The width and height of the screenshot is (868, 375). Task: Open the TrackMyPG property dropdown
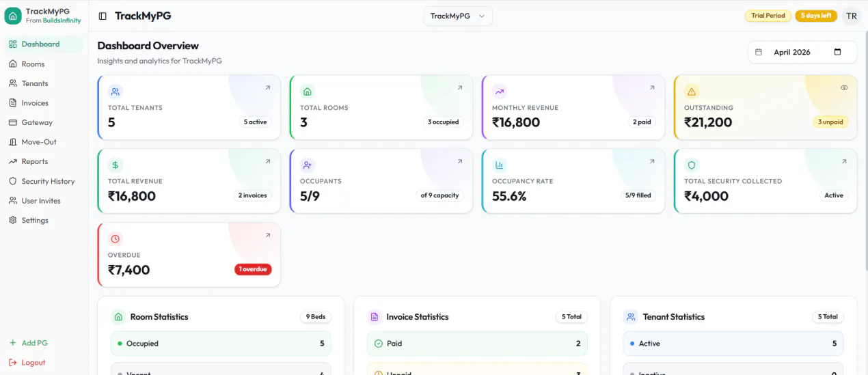click(x=458, y=16)
